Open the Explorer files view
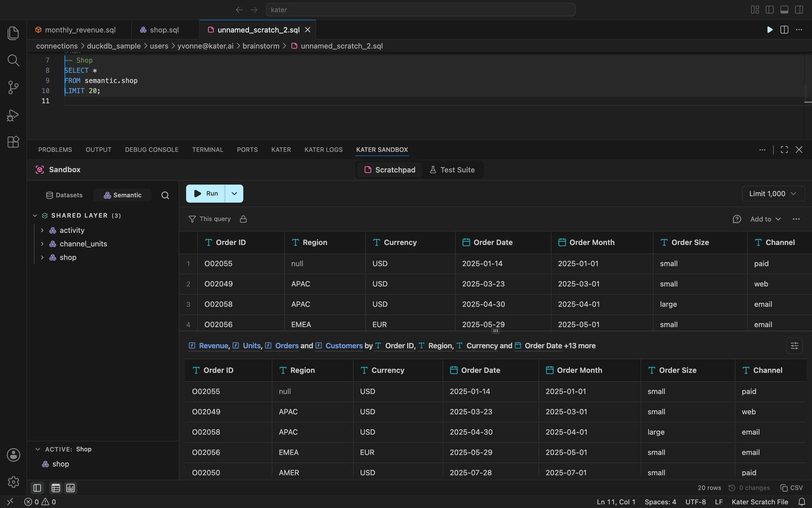This screenshot has width=812, height=508. [x=14, y=33]
